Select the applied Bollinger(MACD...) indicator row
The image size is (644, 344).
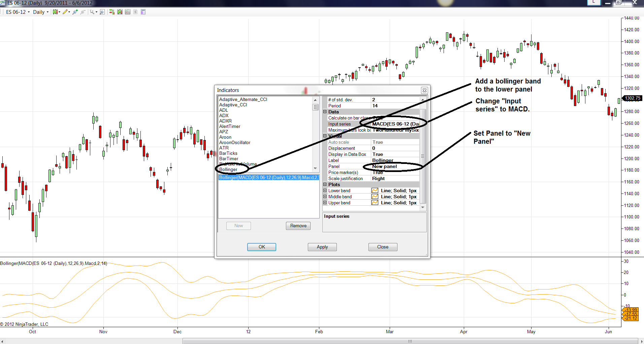[268, 177]
